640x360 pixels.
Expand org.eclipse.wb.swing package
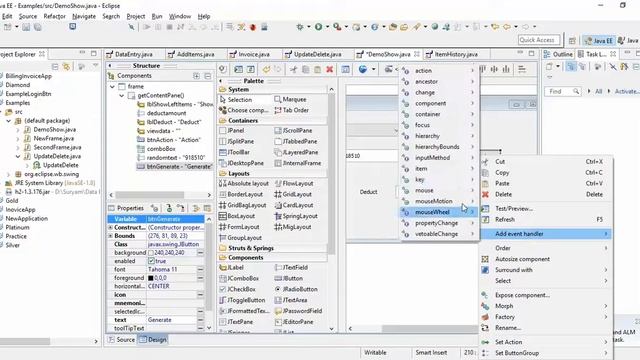click(9, 174)
